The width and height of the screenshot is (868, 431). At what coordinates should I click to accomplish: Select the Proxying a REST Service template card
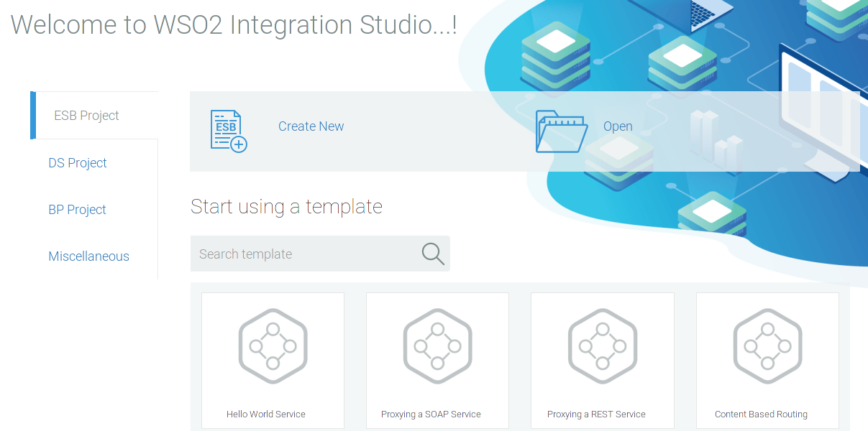[x=602, y=361]
